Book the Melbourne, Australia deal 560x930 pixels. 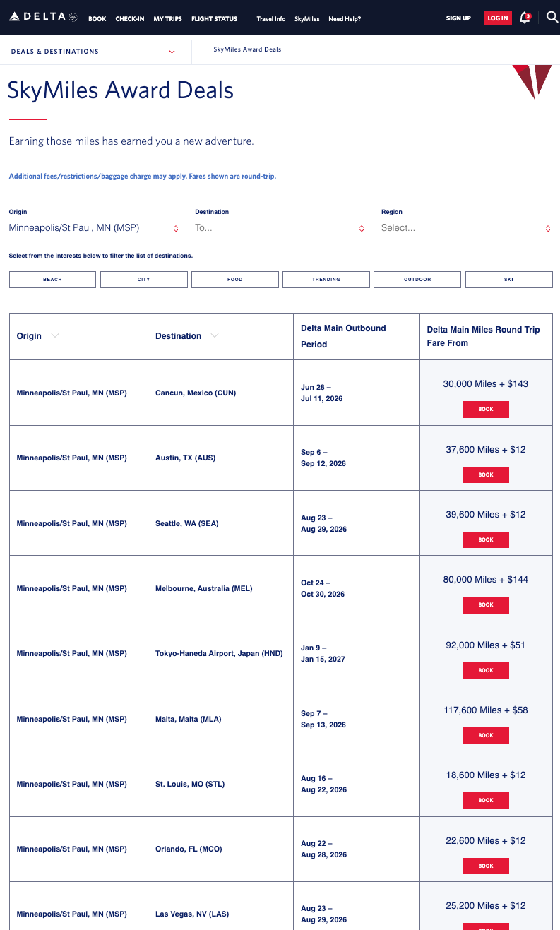coord(486,604)
